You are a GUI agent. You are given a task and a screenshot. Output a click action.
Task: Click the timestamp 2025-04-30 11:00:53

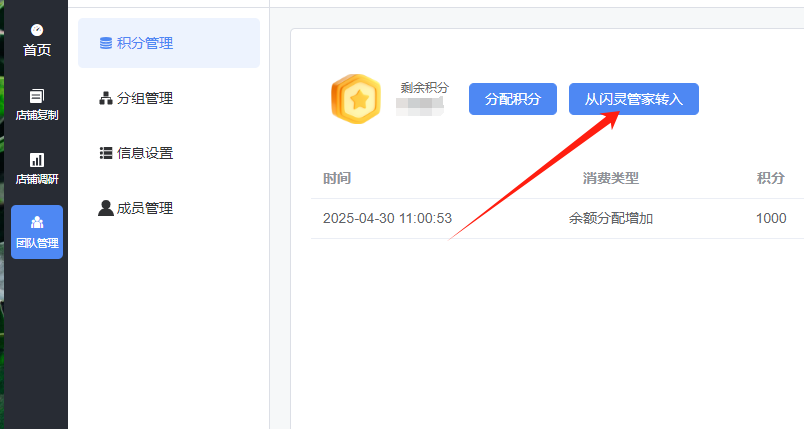click(388, 218)
